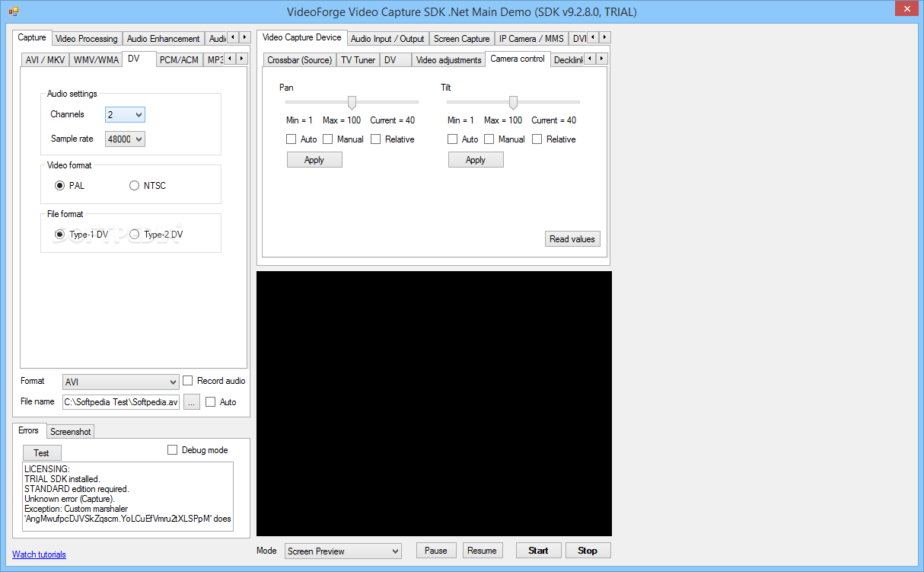
Task: Click left arrow next to MP3 tab
Action: point(231,58)
